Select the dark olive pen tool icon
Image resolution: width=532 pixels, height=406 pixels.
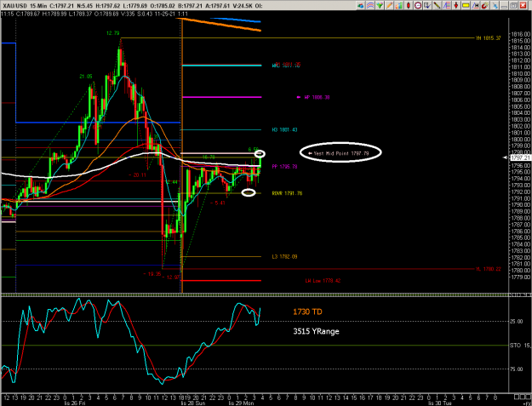pos(437,5)
